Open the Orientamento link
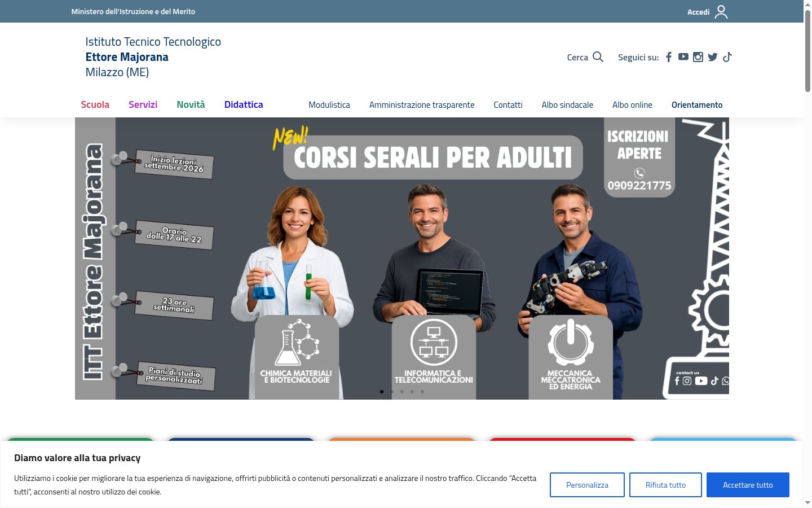This screenshot has height=508, width=812. point(697,105)
